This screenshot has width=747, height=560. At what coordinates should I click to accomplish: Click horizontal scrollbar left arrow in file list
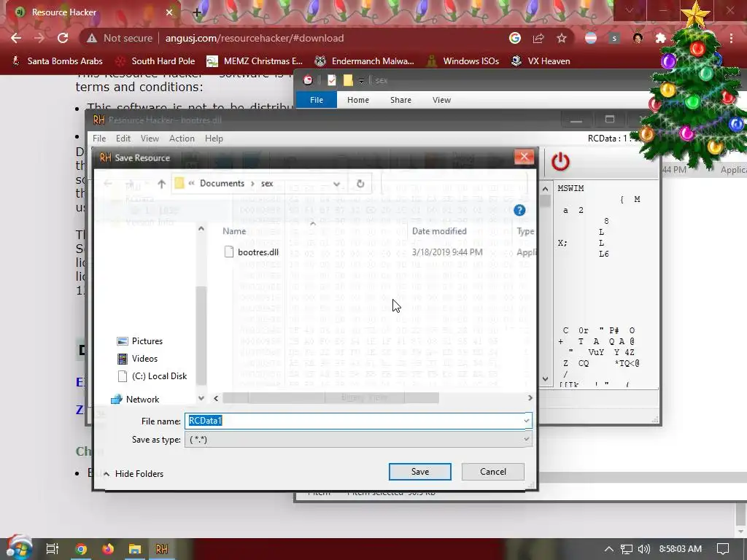click(216, 397)
